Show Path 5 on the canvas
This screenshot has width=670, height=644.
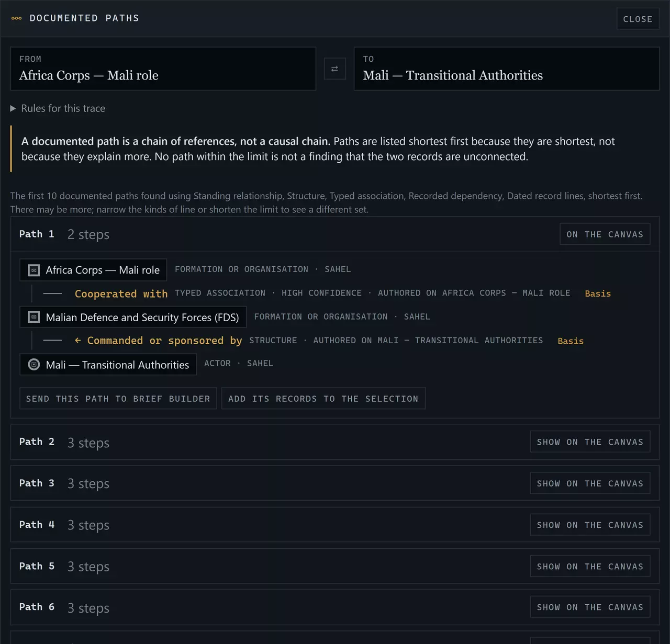click(x=590, y=567)
